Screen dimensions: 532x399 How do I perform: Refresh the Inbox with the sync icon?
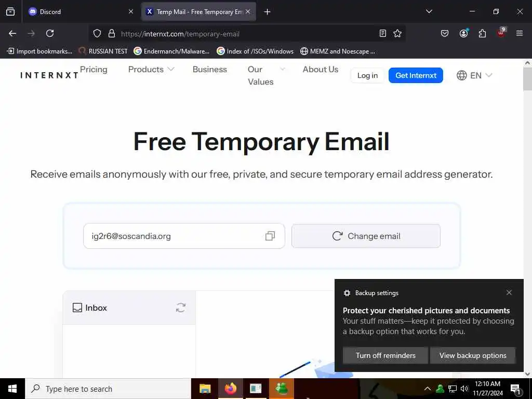(180, 308)
